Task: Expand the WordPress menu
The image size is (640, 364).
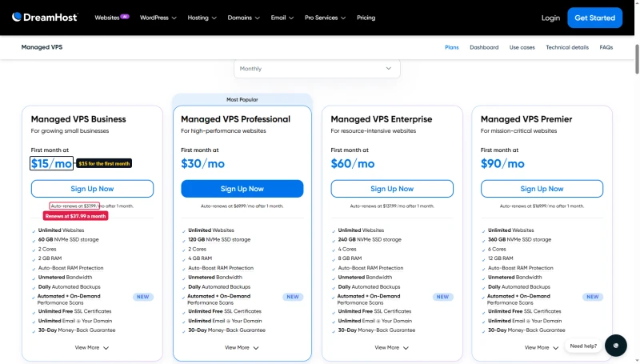Action: [x=158, y=18]
